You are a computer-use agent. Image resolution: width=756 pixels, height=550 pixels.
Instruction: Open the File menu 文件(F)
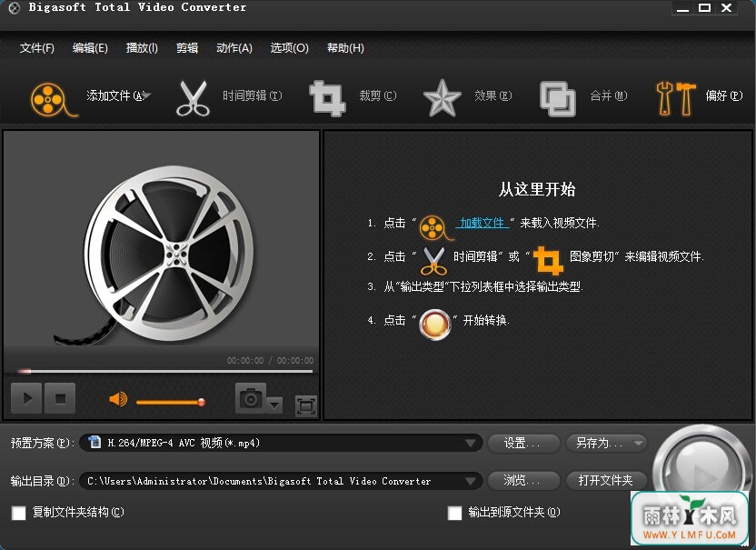click(x=37, y=48)
